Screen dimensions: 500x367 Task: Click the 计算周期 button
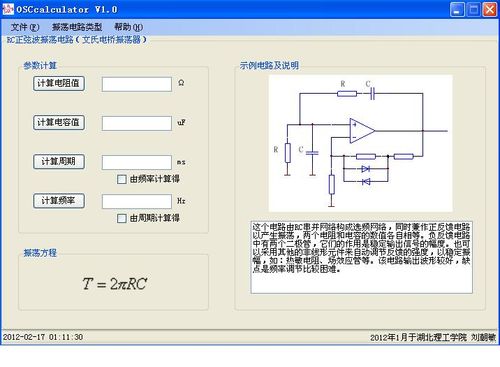pyautogui.click(x=59, y=162)
